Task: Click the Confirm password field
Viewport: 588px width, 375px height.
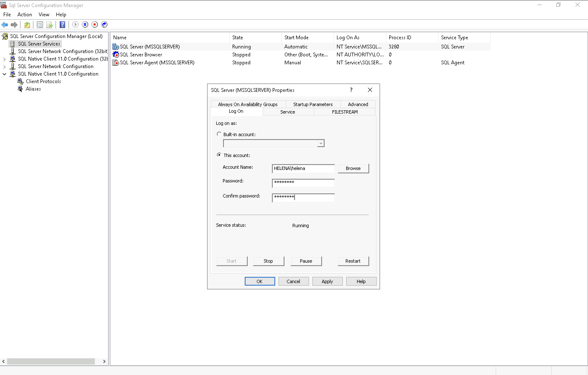Action: [303, 198]
